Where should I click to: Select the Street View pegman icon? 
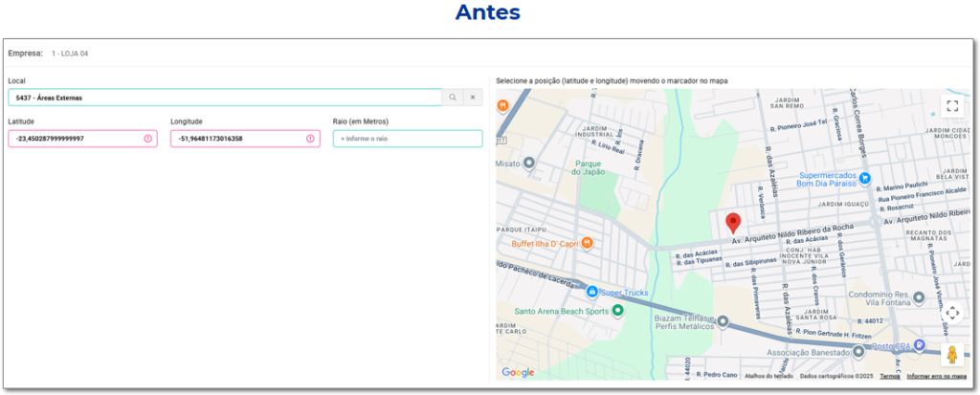click(951, 355)
